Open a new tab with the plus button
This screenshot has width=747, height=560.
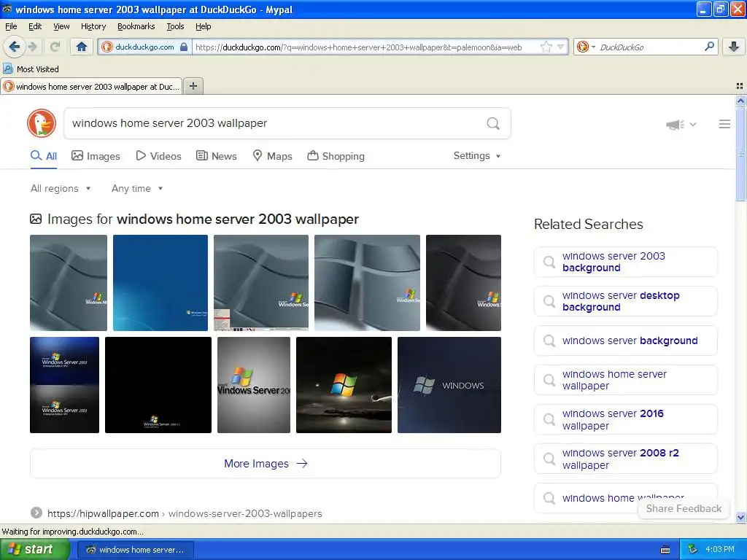(x=193, y=86)
